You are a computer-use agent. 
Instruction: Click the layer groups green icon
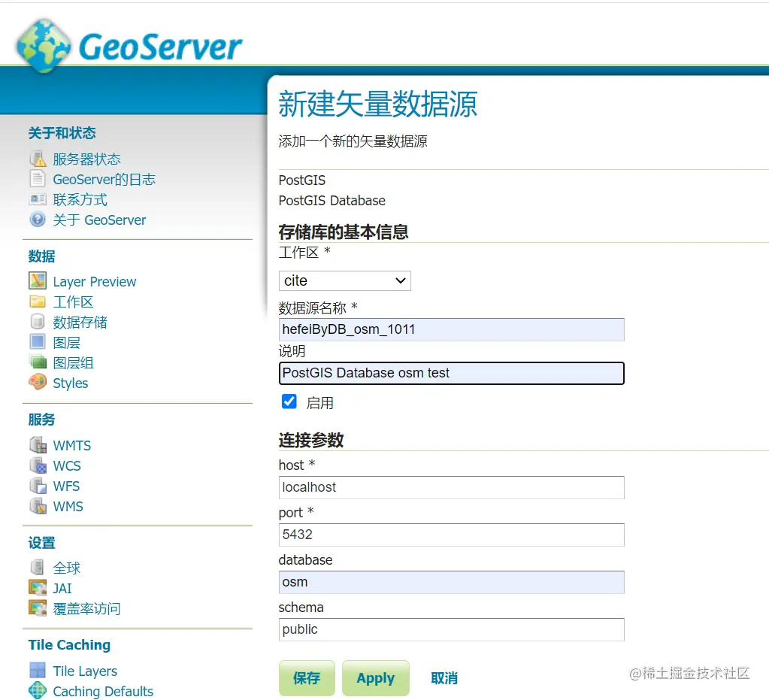(x=38, y=362)
